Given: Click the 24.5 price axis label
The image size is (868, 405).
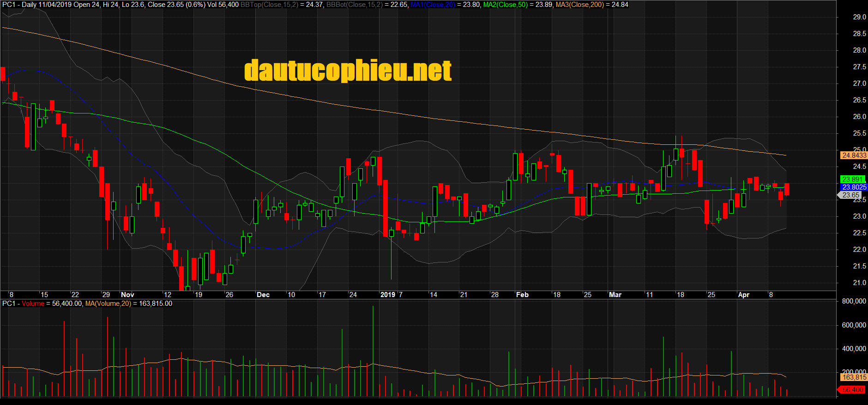Looking at the screenshot, I should tap(859, 167).
